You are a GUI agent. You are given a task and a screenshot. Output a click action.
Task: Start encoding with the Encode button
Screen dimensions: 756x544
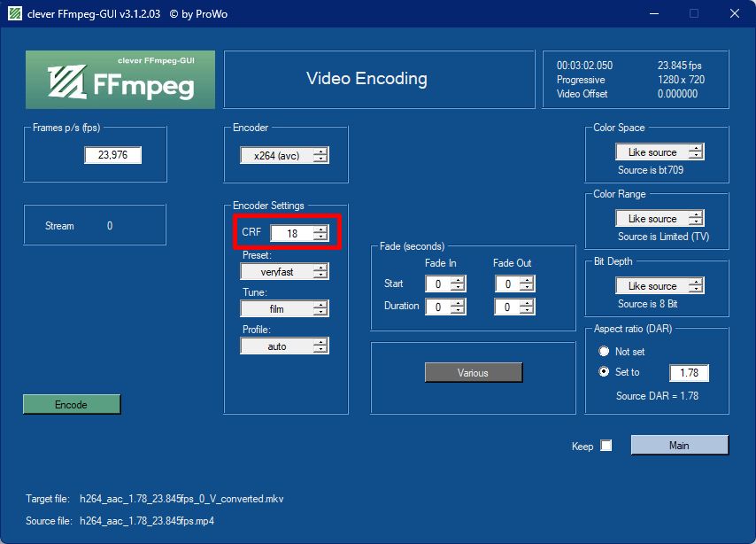(72, 405)
